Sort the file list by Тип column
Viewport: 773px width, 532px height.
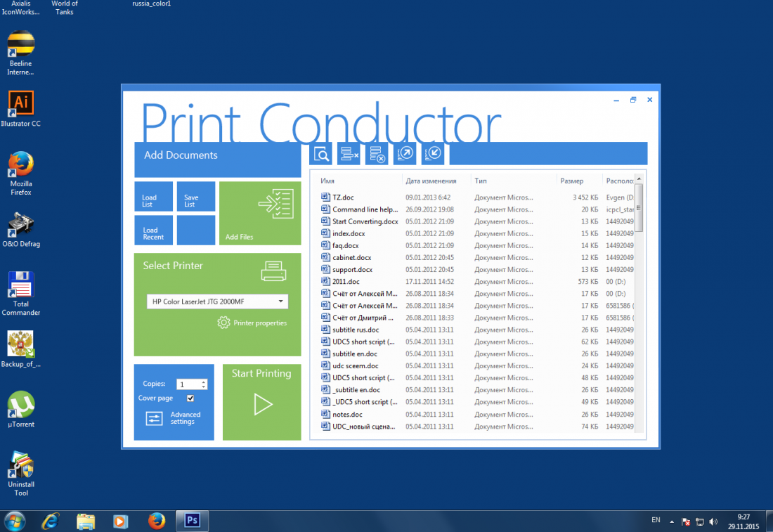point(481,181)
